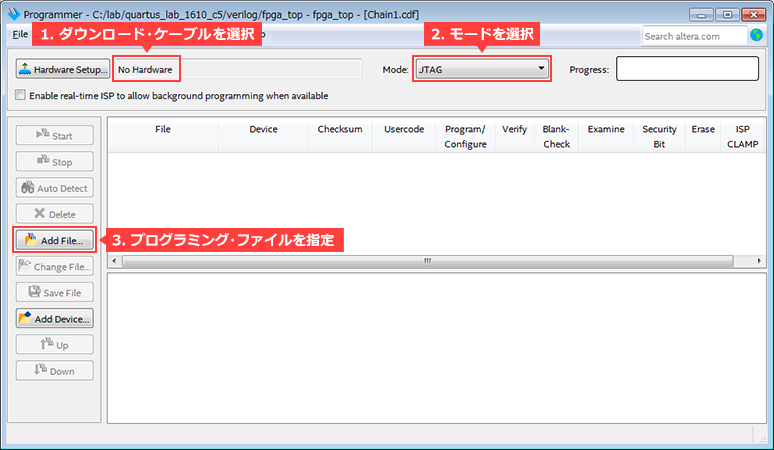This screenshot has height=450, width=774.
Task: Open Hardware Setup dialog
Action: point(63,69)
